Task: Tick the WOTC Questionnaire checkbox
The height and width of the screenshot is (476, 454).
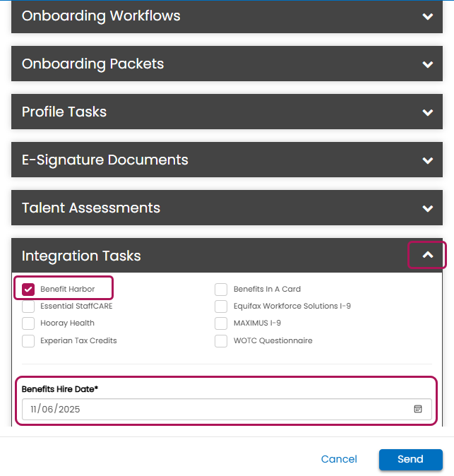Action: tap(221, 341)
